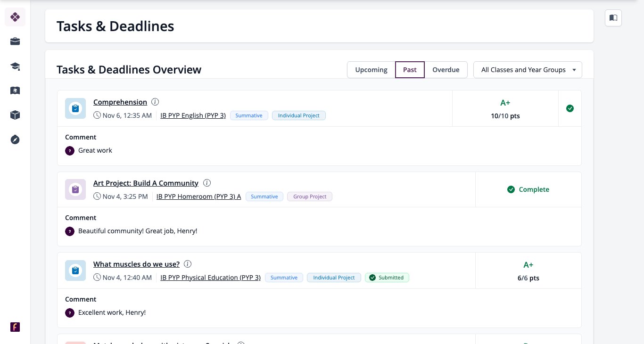The height and width of the screenshot is (344, 644).
Task: Open the Comprehension task link
Action: coord(120,102)
